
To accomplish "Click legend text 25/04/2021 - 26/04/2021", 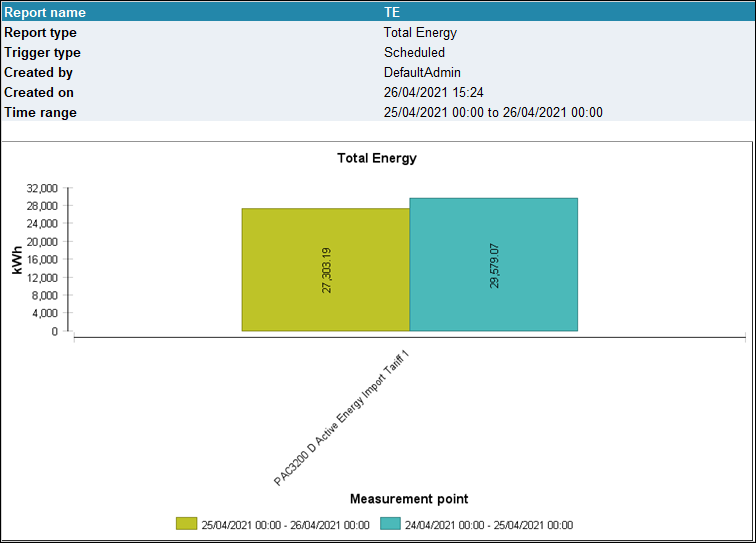I will 285,525.
